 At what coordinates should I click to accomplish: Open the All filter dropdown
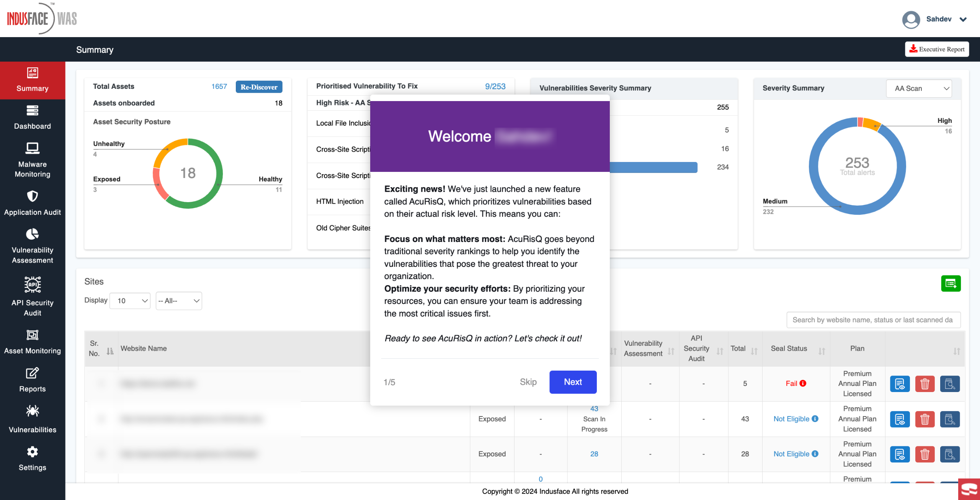(179, 301)
